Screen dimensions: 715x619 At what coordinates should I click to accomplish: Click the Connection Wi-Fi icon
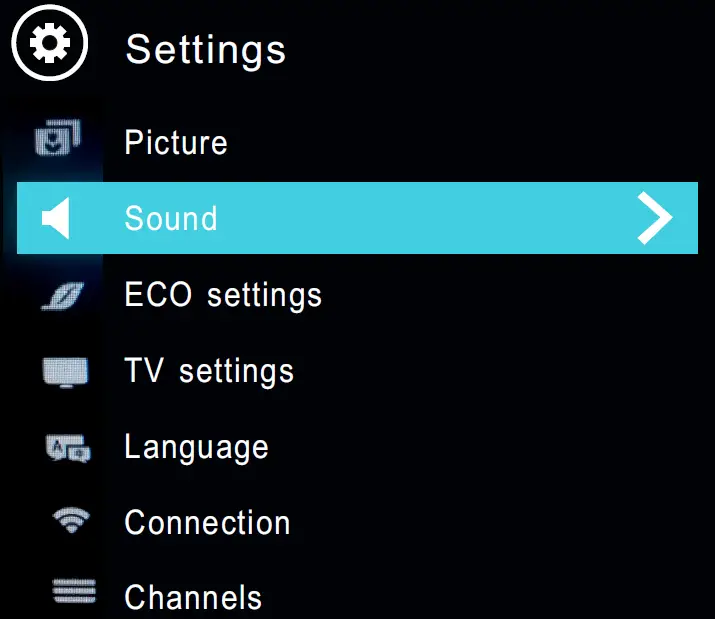point(69,521)
